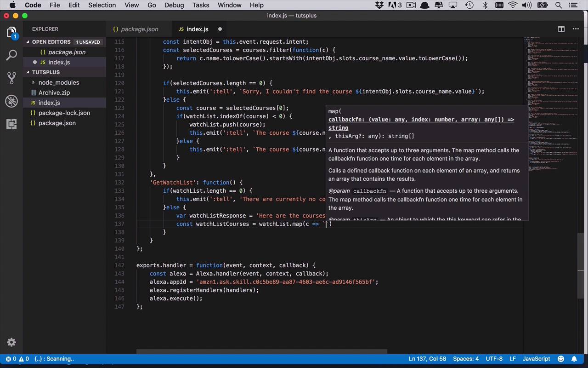Open the Search view icon
Screen dimensions: 588x368
click(11, 55)
